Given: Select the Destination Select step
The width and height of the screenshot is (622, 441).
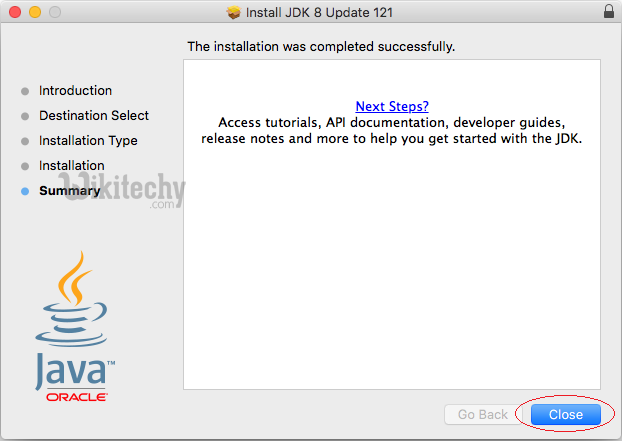Looking at the screenshot, I should pyautogui.click(x=94, y=116).
